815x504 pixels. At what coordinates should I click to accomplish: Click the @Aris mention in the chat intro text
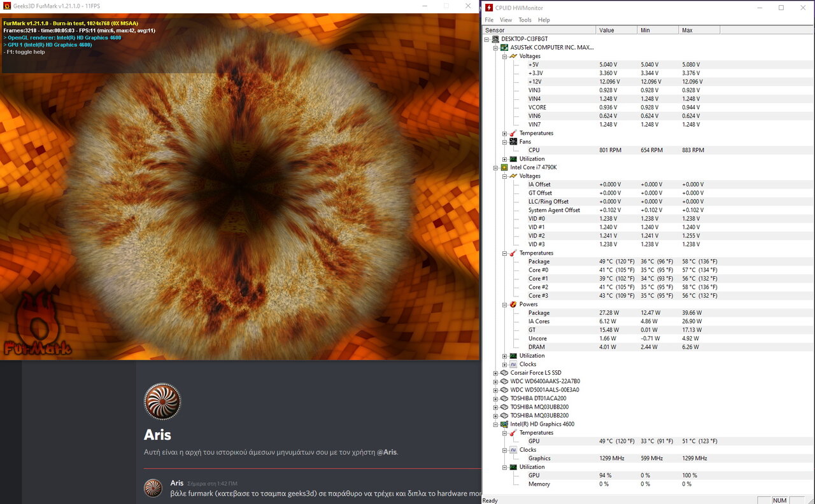(386, 452)
